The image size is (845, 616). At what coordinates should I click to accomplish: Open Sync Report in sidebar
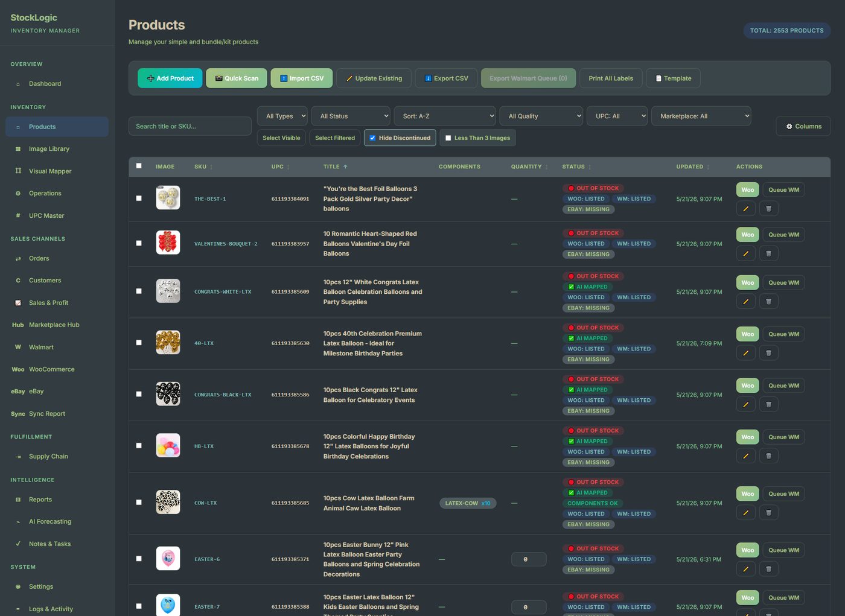click(57, 414)
